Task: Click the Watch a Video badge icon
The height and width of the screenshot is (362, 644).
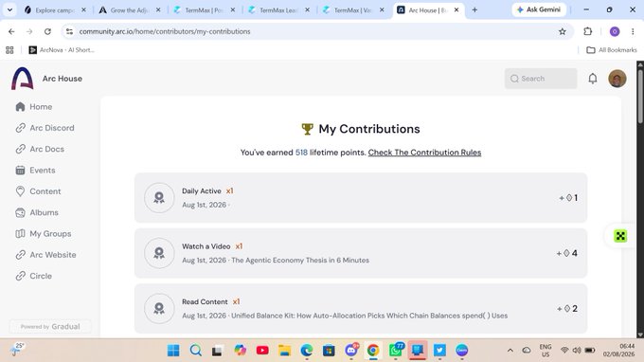Action: click(159, 253)
